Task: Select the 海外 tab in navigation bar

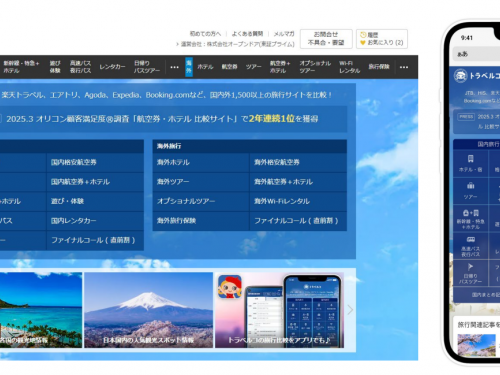Action: click(x=189, y=67)
